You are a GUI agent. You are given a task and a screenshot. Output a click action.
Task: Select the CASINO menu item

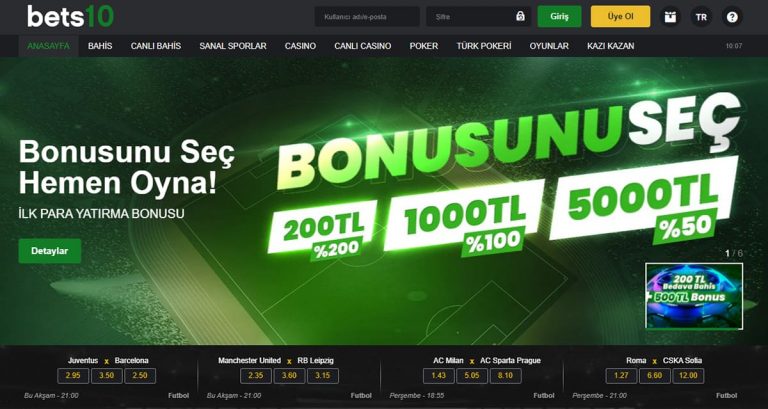(300, 46)
